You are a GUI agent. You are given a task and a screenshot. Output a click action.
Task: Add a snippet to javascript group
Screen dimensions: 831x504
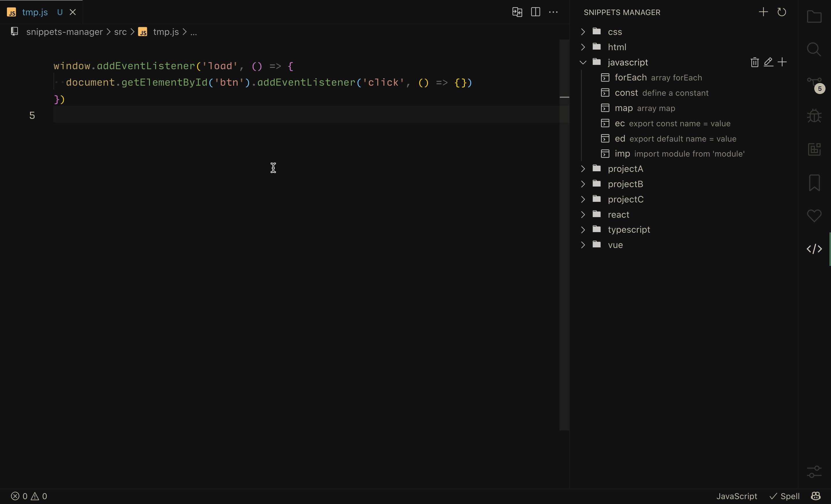(782, 62)
